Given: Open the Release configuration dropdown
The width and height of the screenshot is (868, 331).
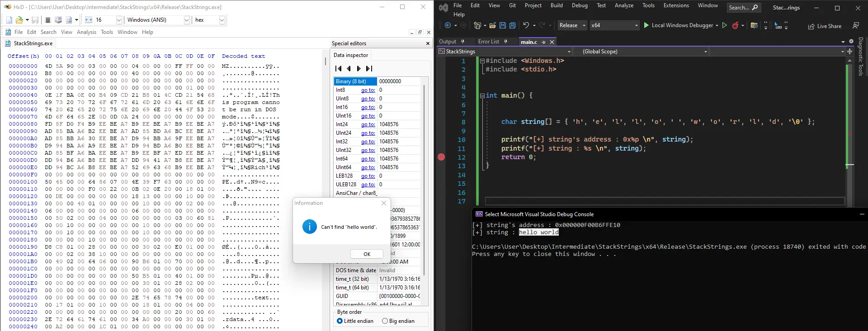Looking at the screenshot, I should [572, 25].
